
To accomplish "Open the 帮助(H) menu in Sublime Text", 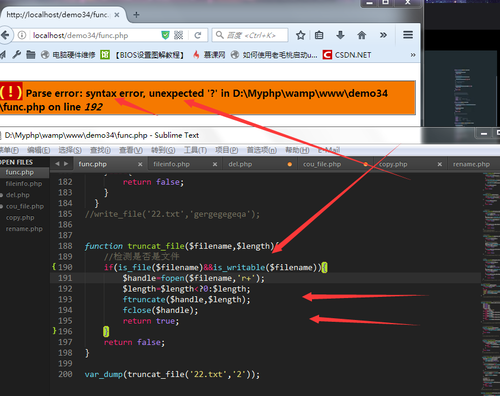I will click(297, 150).
